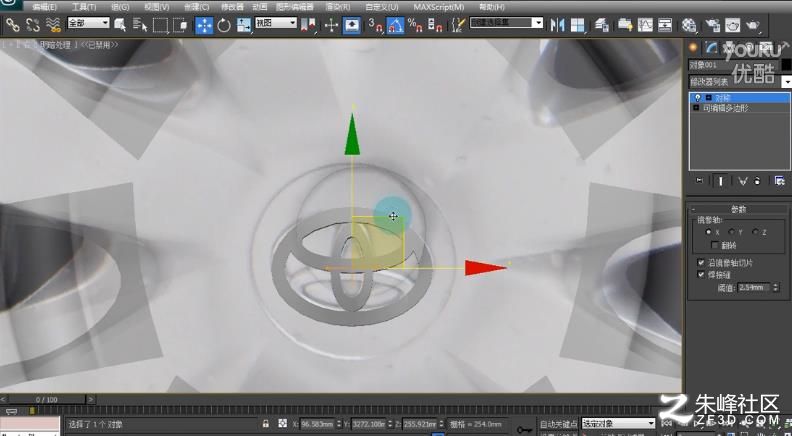Viewport: 792px width, 436px height.
Task: Open reference coordinate system dropdown 视图
Action: click(x=276, y=23)
